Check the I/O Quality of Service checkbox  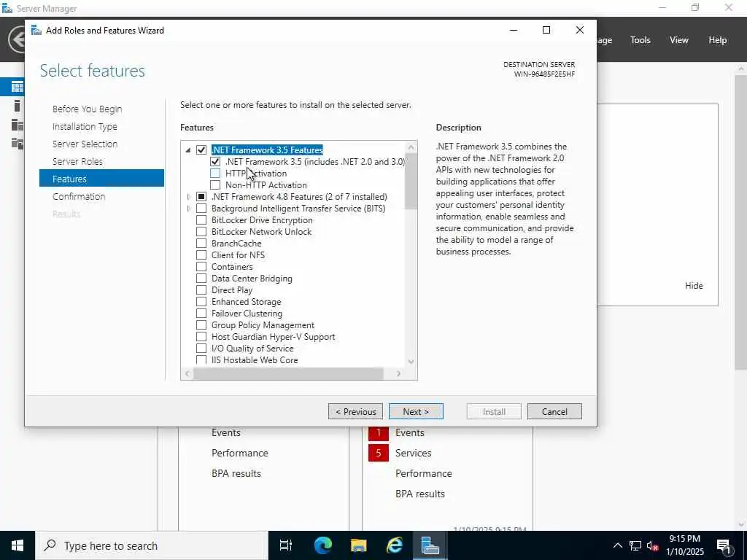pos(201,348)
